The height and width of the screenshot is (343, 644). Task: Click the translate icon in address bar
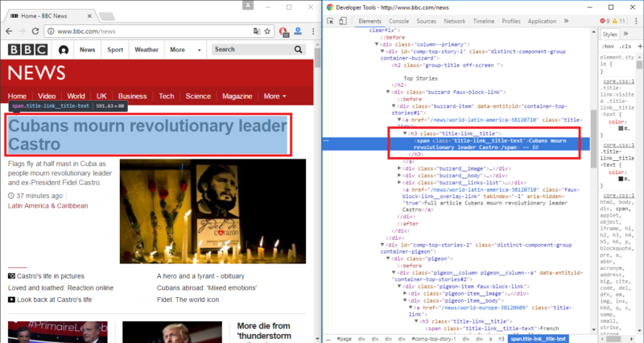[257, 31]
